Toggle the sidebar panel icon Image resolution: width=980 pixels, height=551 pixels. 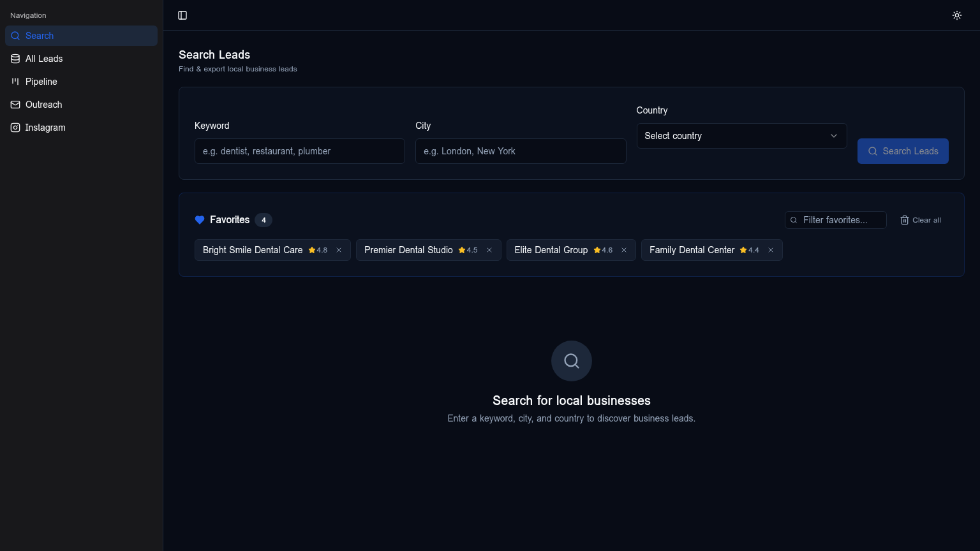pos(182,15)
